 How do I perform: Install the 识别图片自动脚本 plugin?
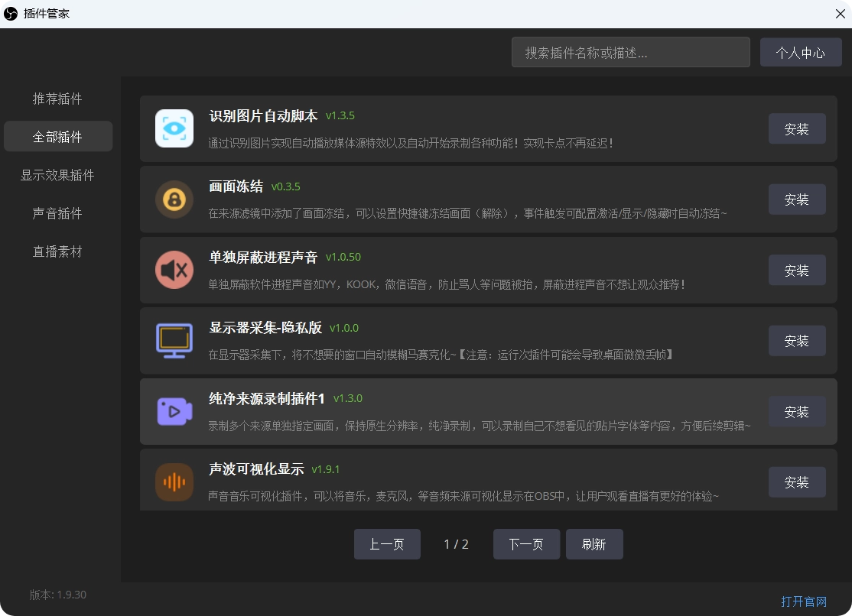click(797, 128)
